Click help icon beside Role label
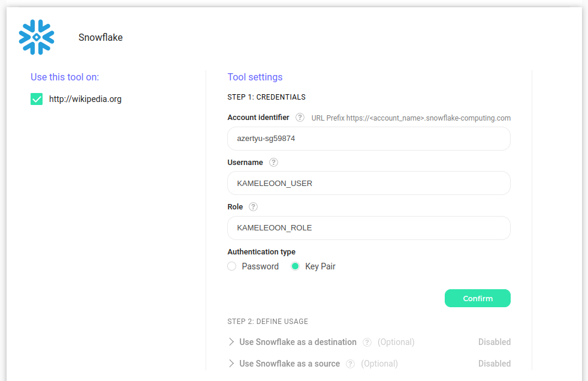588x381 pixels. 253,206
